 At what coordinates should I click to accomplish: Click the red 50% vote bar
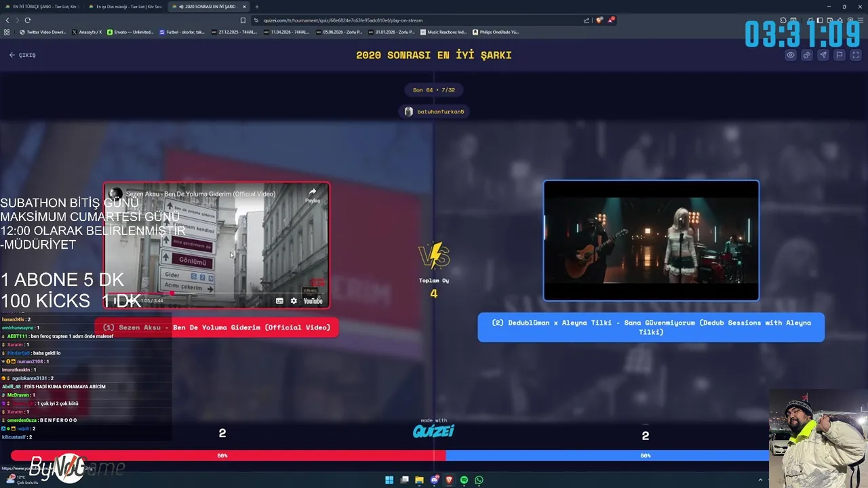[x=228, y=455]
